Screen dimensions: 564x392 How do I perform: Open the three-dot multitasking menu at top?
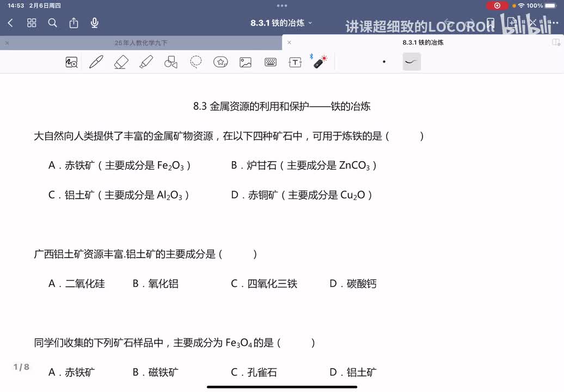282,6
